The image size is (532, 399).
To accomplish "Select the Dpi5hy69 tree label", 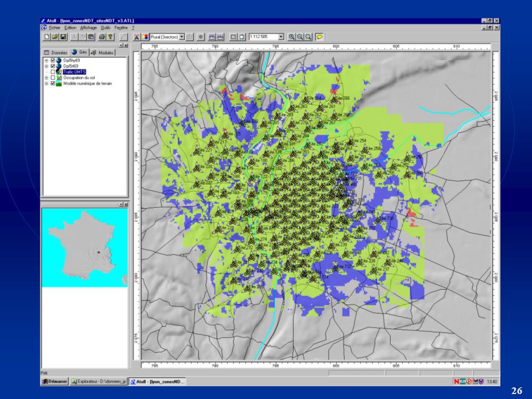I will (71, 60).
